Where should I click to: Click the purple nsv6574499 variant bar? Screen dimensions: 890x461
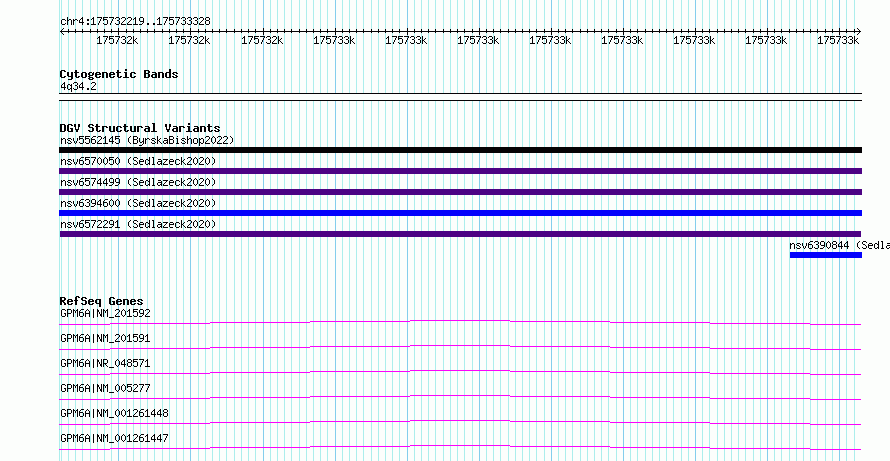click(x=460, y=192)
